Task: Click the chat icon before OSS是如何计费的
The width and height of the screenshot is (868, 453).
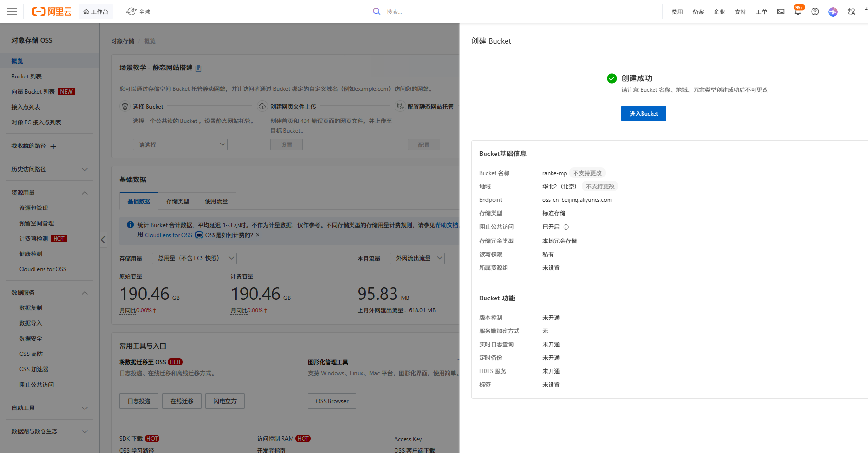Action: click(199, 235)
